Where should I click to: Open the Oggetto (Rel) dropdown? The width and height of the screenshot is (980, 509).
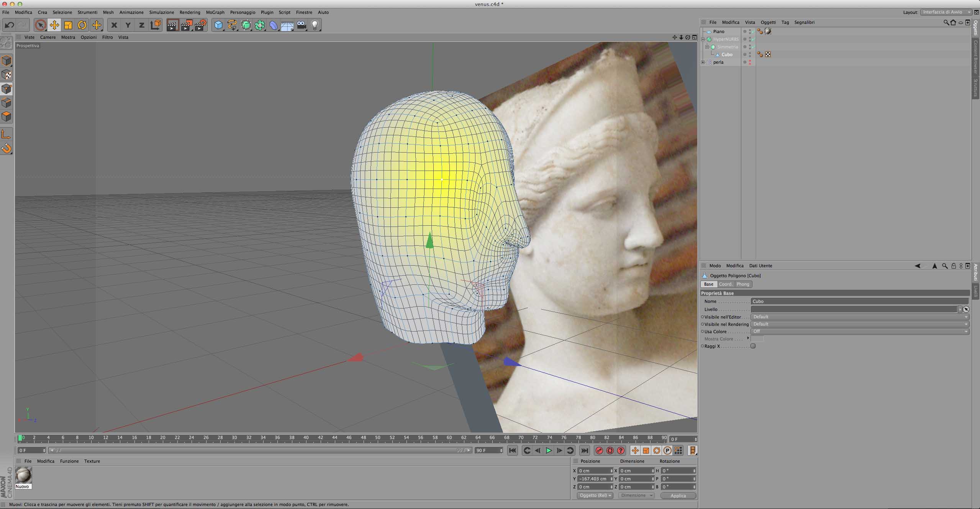click(595, 496)
